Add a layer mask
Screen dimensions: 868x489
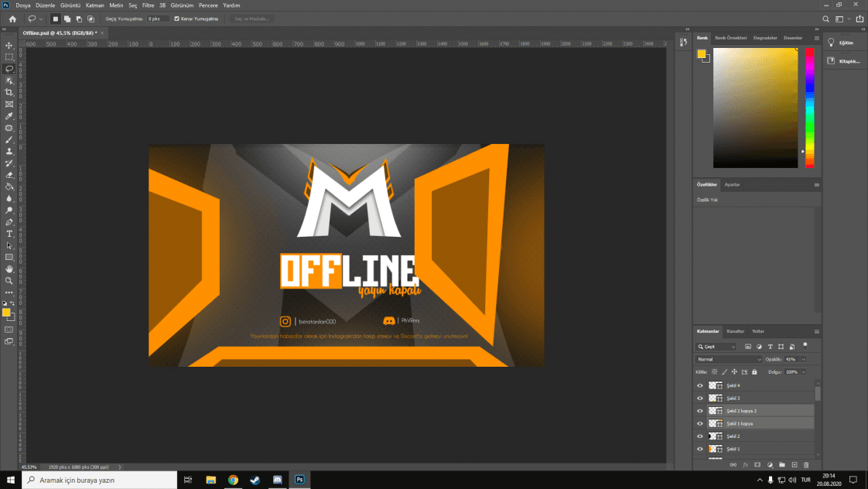[757, 465]
